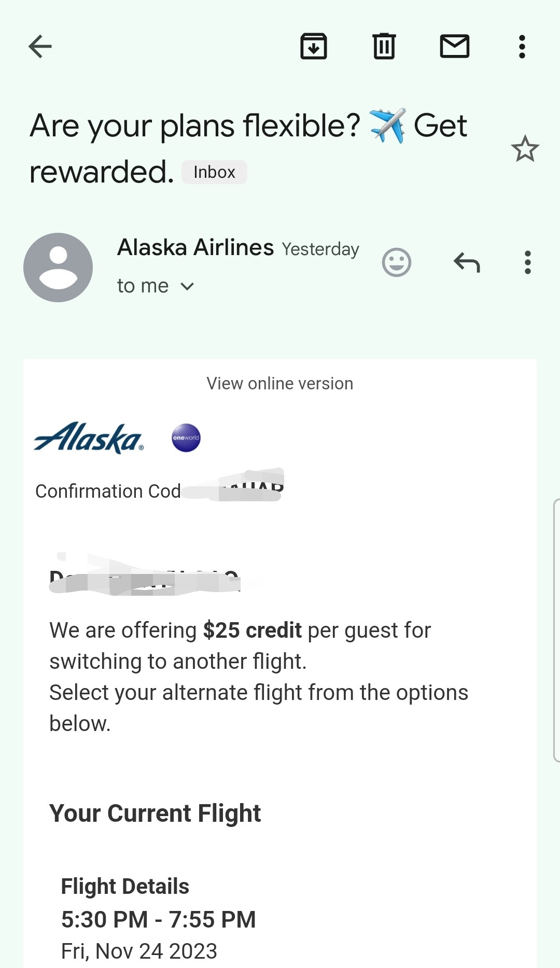This screenshot has height=968, width=560.
Task: Reply to Alaska Airlines message
Action: 467,262
